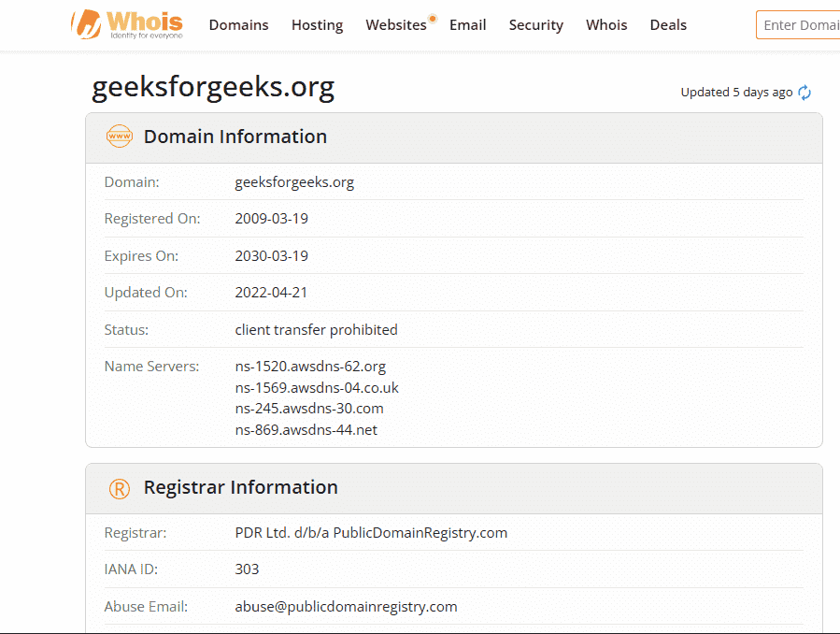This screenshot has height=634, width=840.
Task: Focus the Enter Domain search field
Action: (798, 25)
